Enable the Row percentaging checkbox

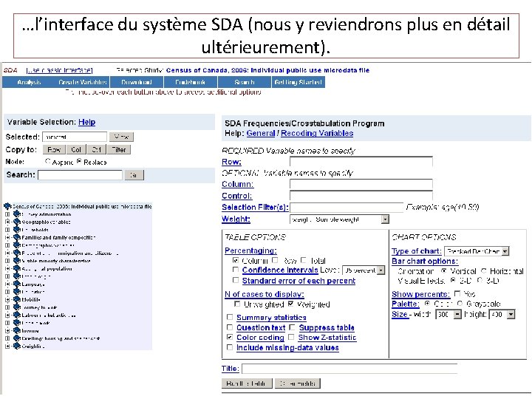coord(275,260)
